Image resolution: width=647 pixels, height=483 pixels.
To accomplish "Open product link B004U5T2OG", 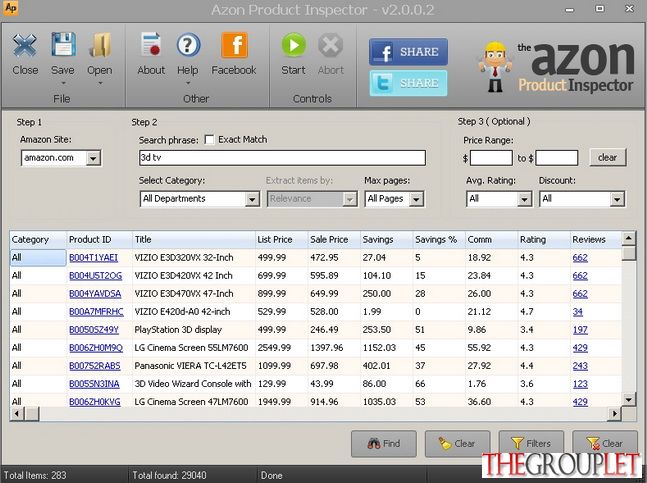I will coord(95,276).
